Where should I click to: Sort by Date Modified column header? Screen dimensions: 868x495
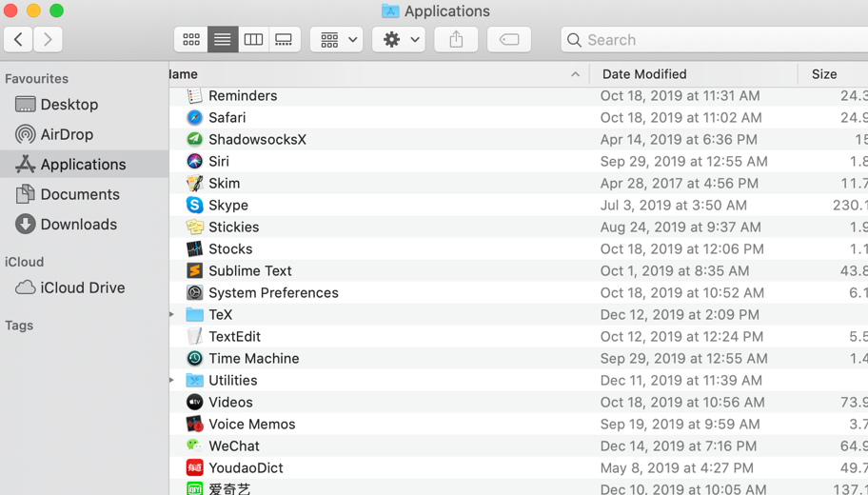(644, 74)
